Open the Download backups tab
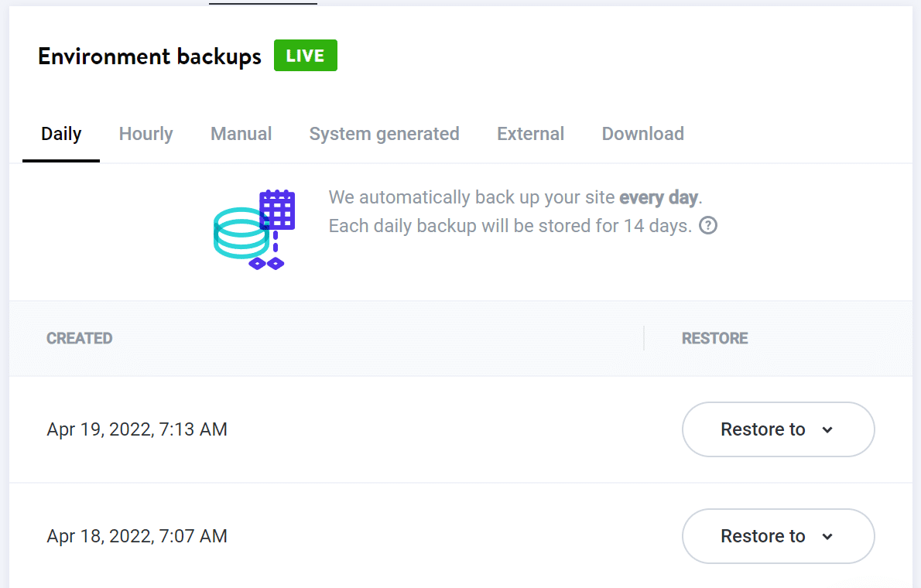Screen dimensions: 921x588 [642, 133]
